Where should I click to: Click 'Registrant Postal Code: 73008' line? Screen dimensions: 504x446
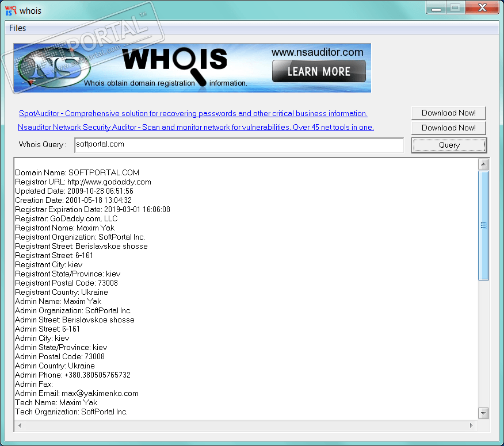(67, 283)
